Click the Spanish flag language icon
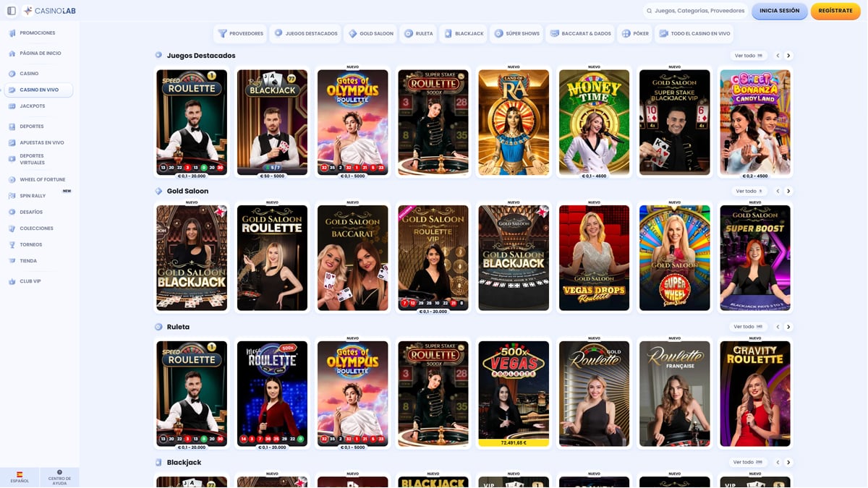The image size is (868, 488). 20,474
